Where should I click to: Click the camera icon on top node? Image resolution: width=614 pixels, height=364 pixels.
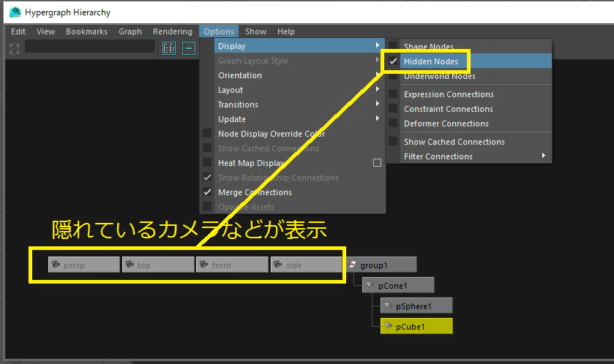tap(130, 265)
